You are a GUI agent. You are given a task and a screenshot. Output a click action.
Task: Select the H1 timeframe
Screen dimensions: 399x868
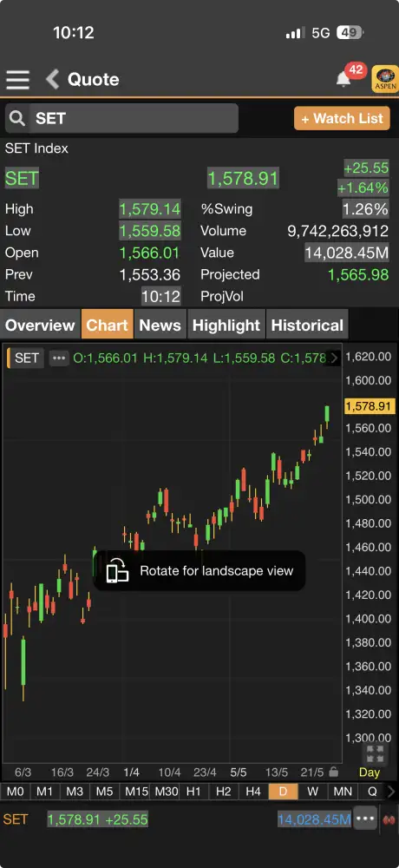coord(193,791)
